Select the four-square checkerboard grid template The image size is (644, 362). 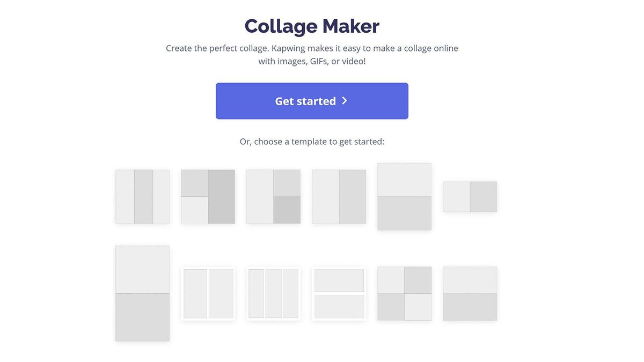pos(404,294)
